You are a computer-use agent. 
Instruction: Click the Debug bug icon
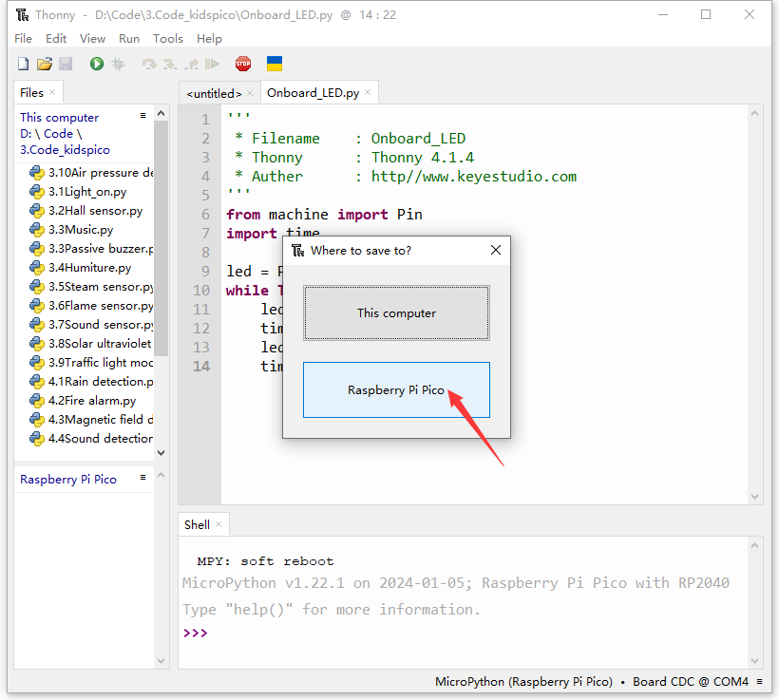118,64
